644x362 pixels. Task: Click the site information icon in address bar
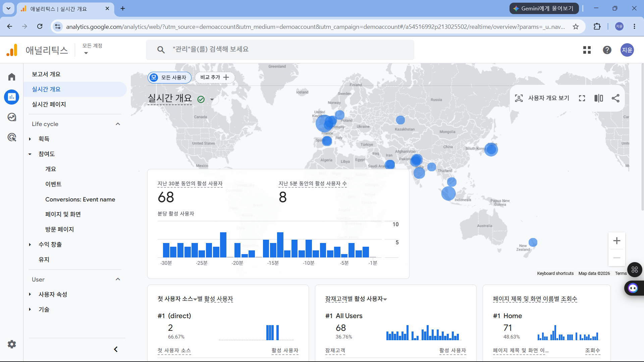coord(58,26)
